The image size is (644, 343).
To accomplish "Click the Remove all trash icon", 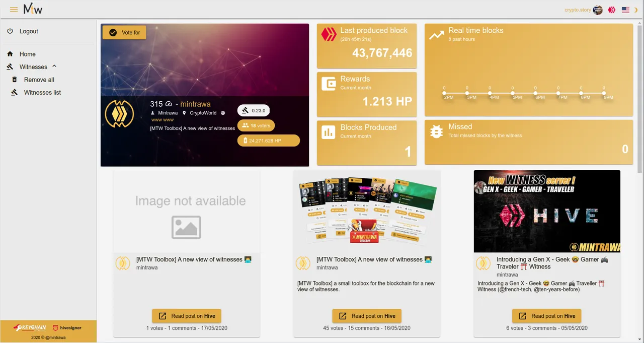I will 15,80.
